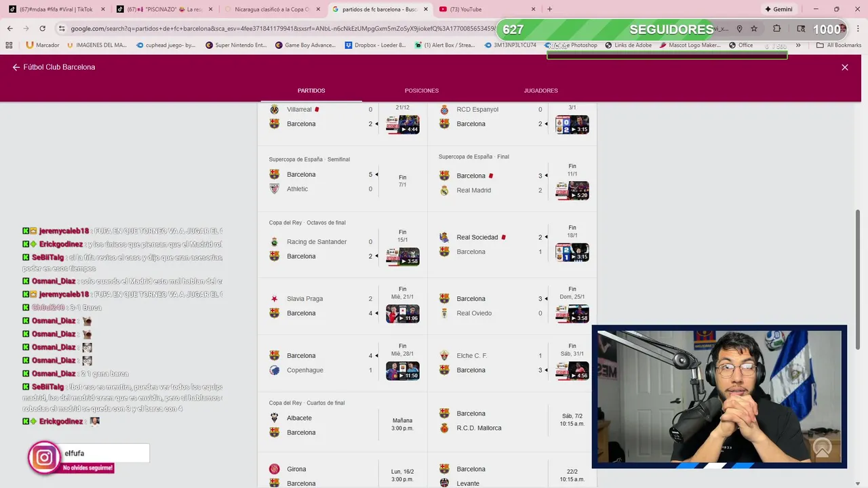This screenshot has width=868, height=488.
Task: Click the location pin icon in address bar
Action: [739, 28]
